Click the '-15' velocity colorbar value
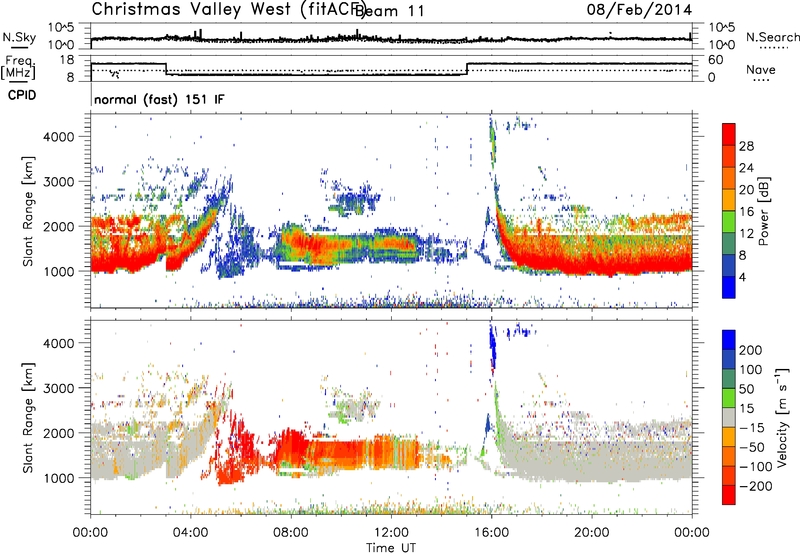 752,428
